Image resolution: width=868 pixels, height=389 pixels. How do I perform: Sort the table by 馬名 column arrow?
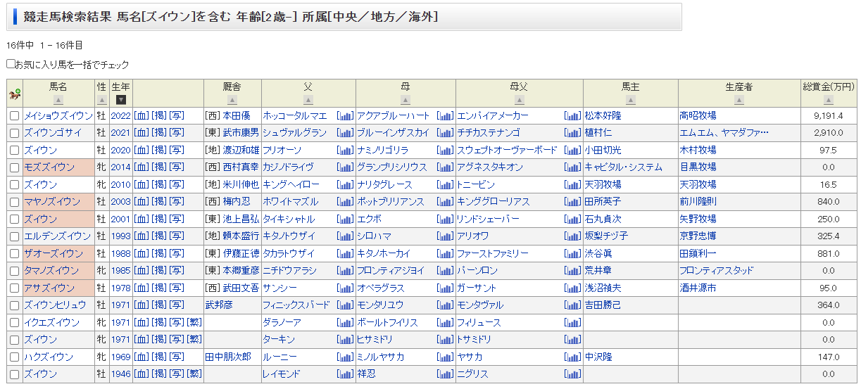[58, 100]
